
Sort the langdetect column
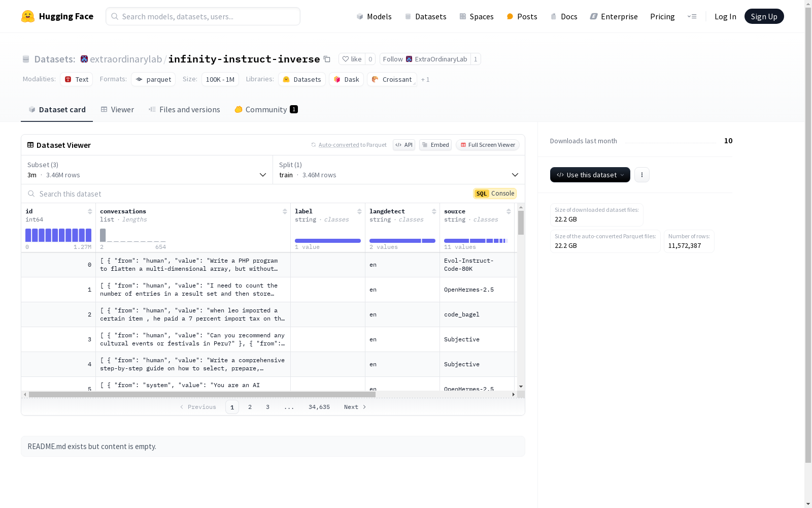tap(434, 211)
